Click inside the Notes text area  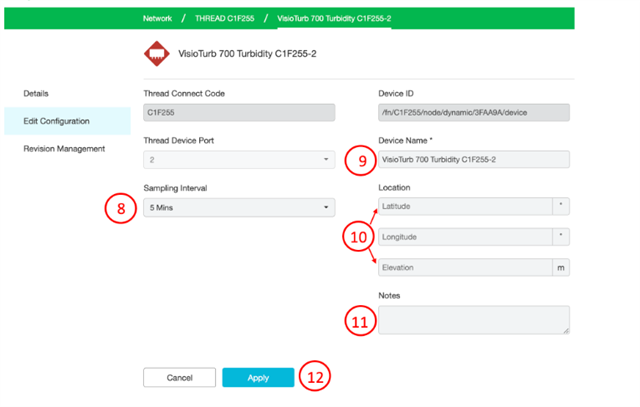pyautogui.click(x=474, y=320)
